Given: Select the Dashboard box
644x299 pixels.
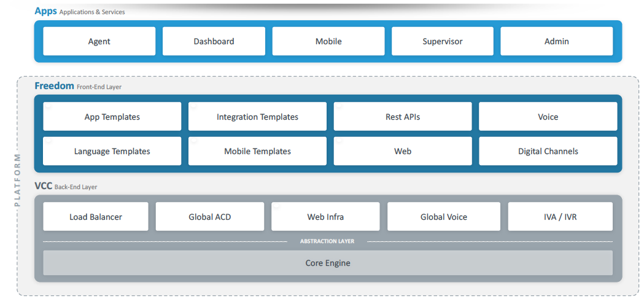Looking at the screenshot, I should 214,42.
